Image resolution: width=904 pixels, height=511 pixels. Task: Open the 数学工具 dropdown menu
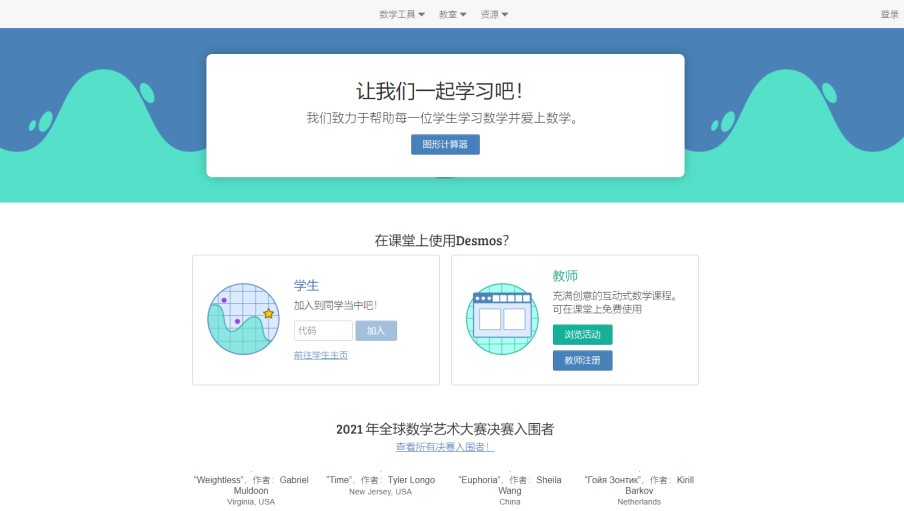[x=402, y=14]
